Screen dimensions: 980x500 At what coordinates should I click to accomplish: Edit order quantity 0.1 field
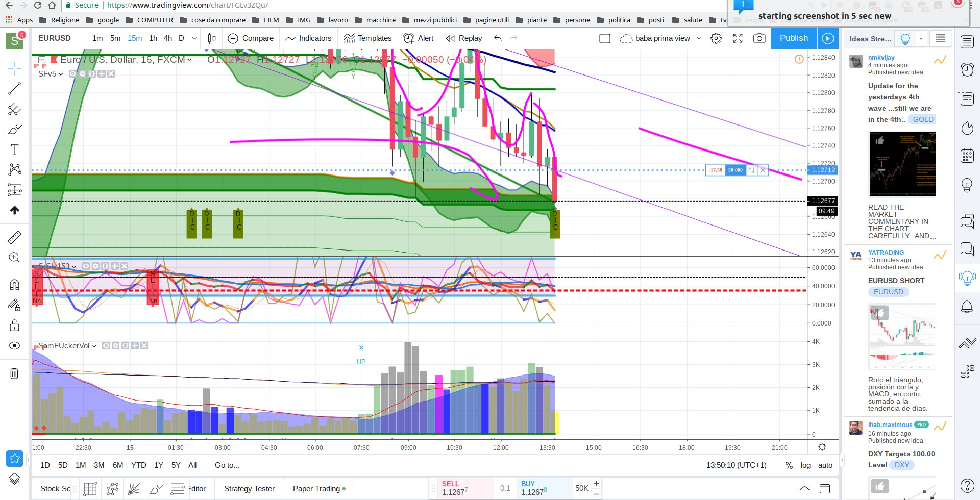pyautogui.click(x=505, y=488)
